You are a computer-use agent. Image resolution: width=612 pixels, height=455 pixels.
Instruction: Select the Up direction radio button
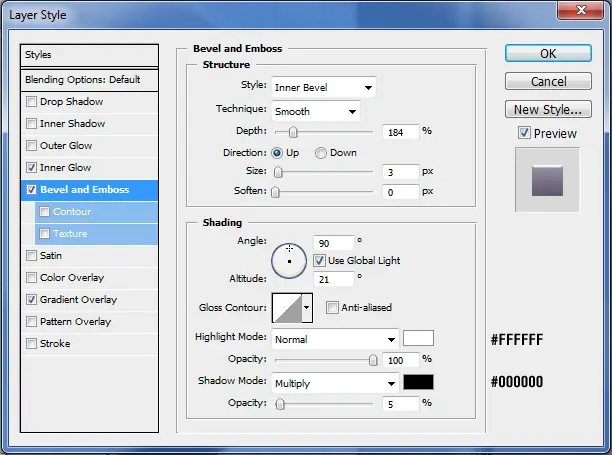point(277,153)
